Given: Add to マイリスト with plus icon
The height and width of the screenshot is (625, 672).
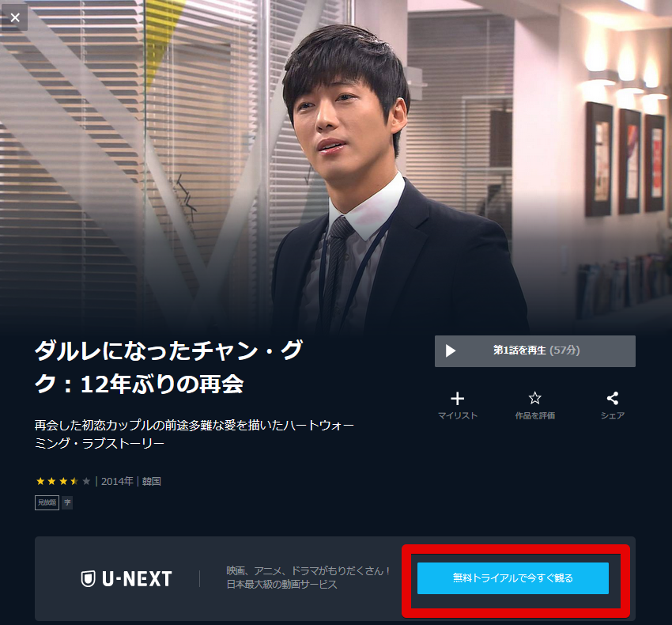Looking at the screenshot, I should point(457,399).
